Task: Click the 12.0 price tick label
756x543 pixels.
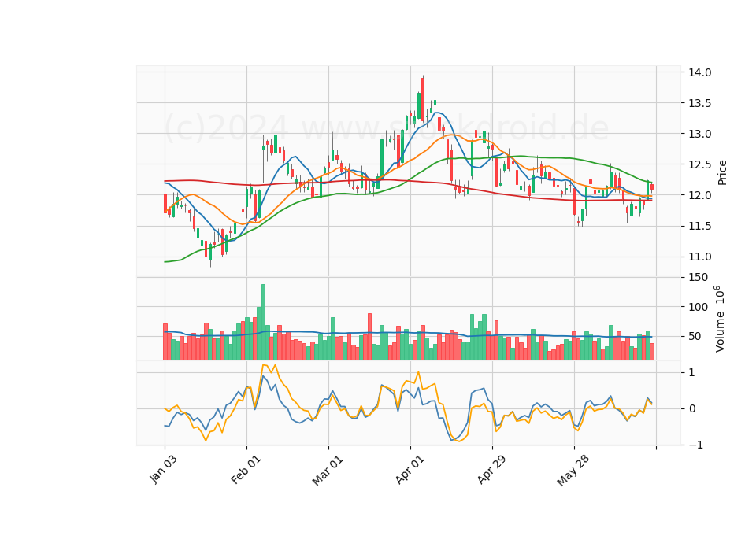Action: [x=699, y=195]
